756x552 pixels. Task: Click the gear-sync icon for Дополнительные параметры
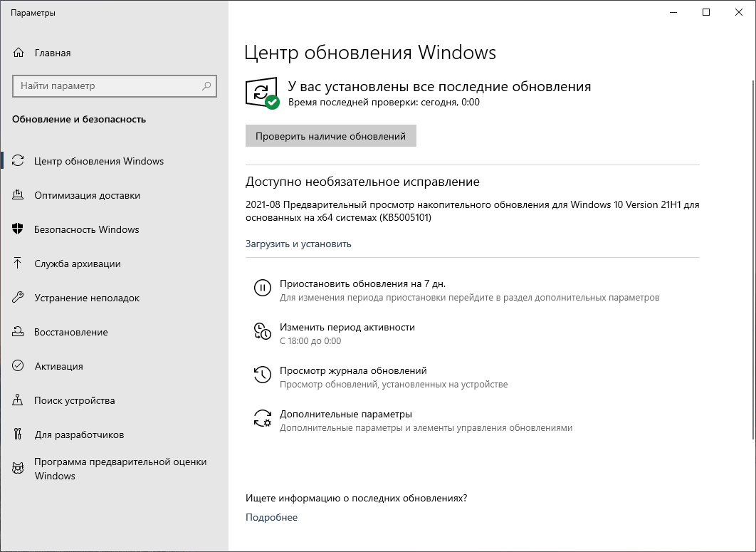(263, 418)
